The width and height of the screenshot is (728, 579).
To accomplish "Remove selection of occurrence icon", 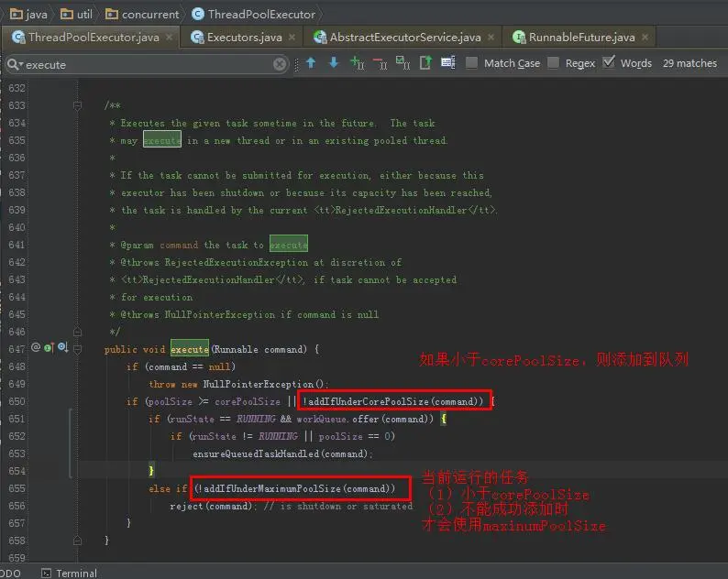I will 380,62.
